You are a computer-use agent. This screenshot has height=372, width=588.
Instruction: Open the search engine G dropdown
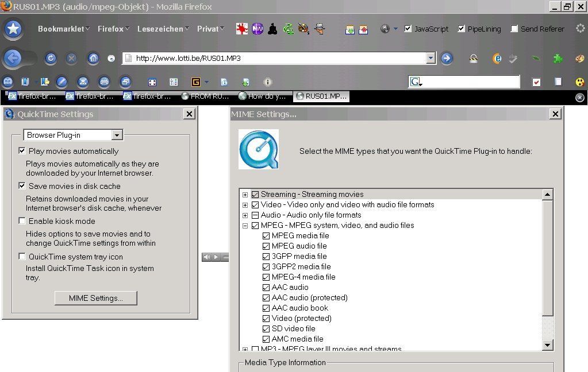tap(416, 82)
